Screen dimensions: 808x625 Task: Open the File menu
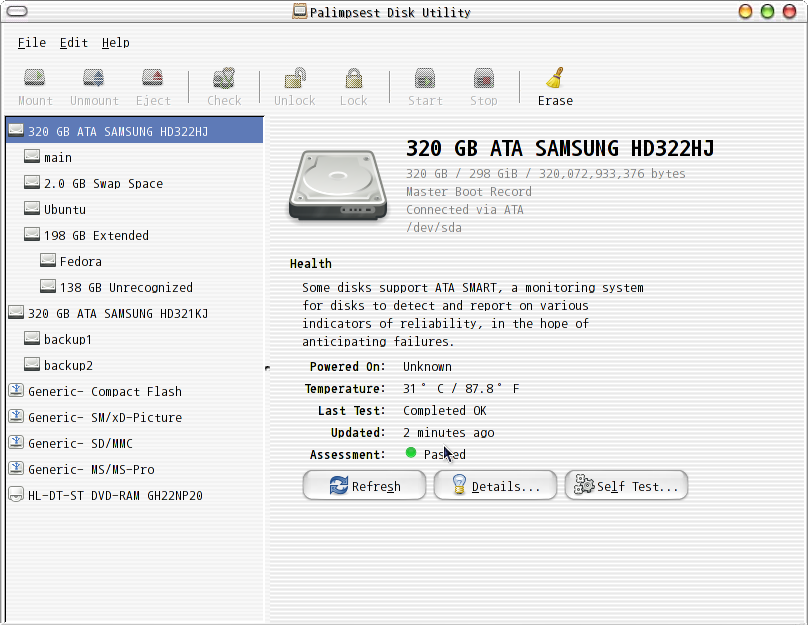pyautogui.click(x=32, y=43)
